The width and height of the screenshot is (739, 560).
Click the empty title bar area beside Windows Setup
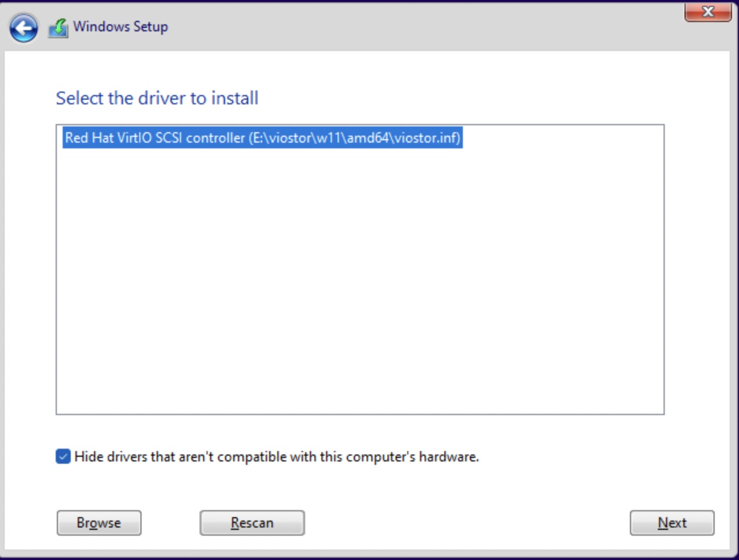pyautogui.click(x=406, y=27)
